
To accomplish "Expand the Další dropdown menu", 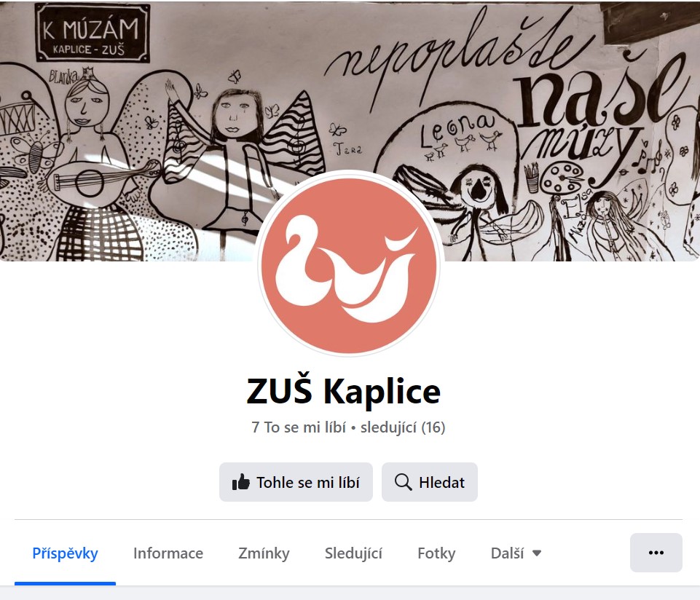I will (x=516, y=553).
